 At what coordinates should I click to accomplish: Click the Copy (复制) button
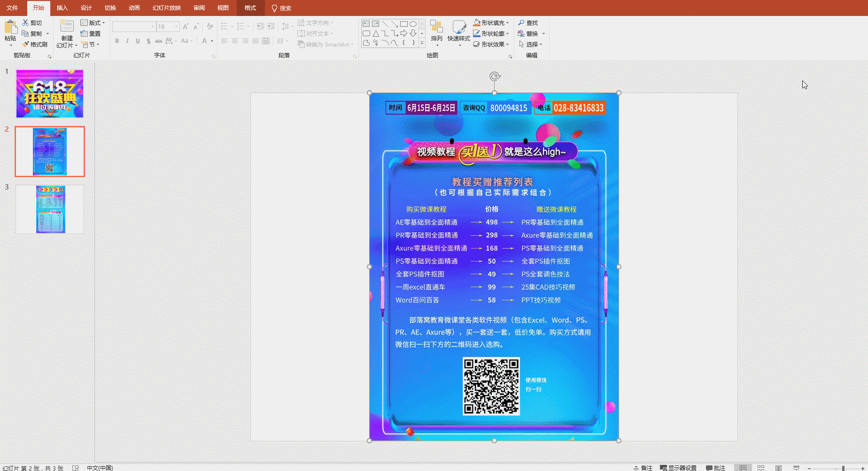[32, 33]
